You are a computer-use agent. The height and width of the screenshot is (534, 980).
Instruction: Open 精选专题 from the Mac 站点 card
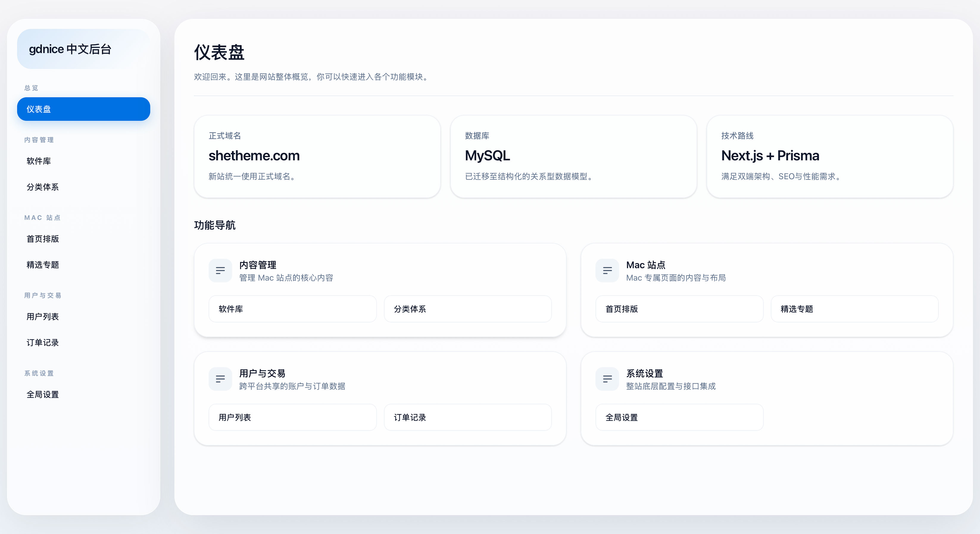[x=854, y=309]
